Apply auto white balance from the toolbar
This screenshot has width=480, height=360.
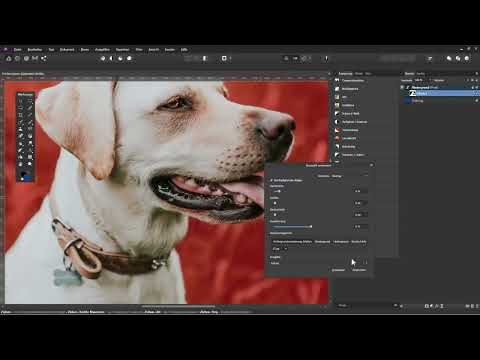(x=129, y=59)
